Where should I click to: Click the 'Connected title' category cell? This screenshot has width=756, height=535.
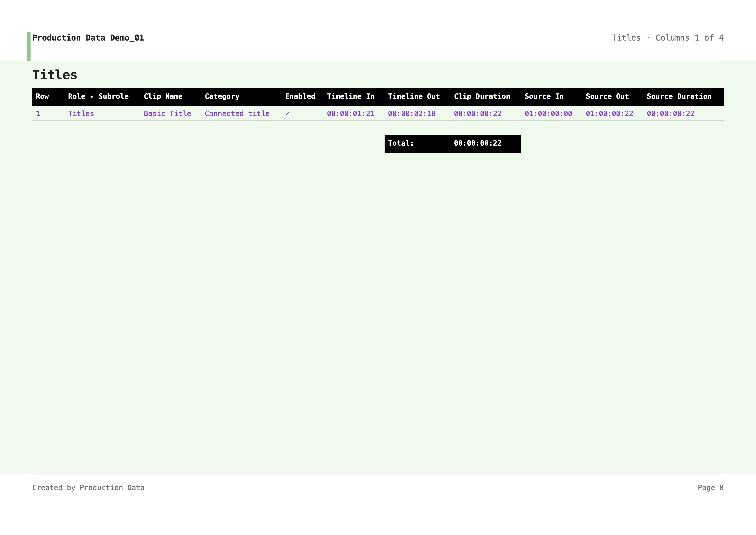(237, 114)
